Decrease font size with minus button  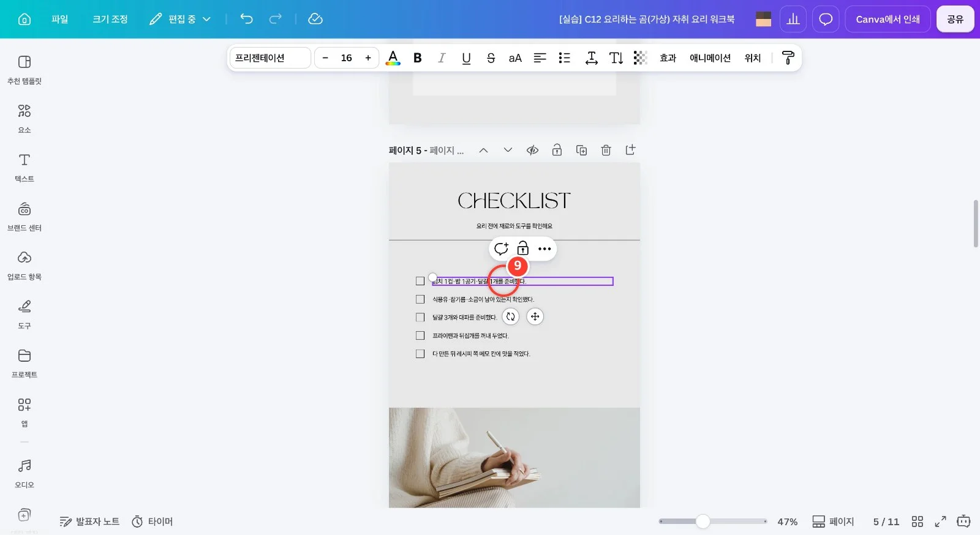click(x=325, y=58)
